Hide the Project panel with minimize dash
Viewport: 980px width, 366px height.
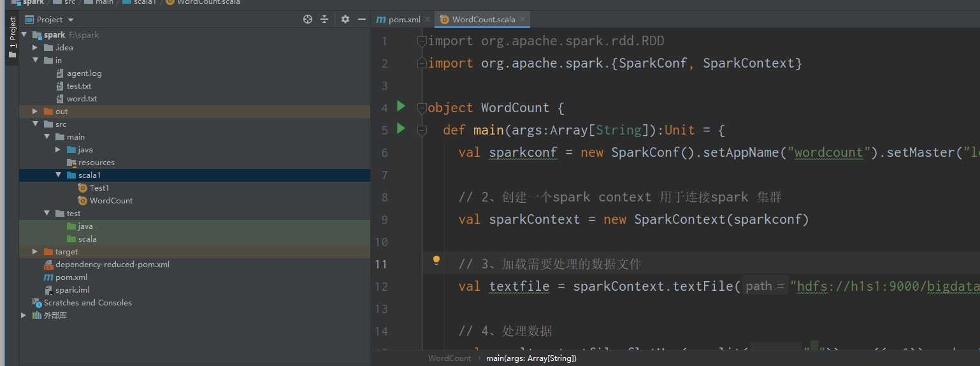[x=362, y=19]
